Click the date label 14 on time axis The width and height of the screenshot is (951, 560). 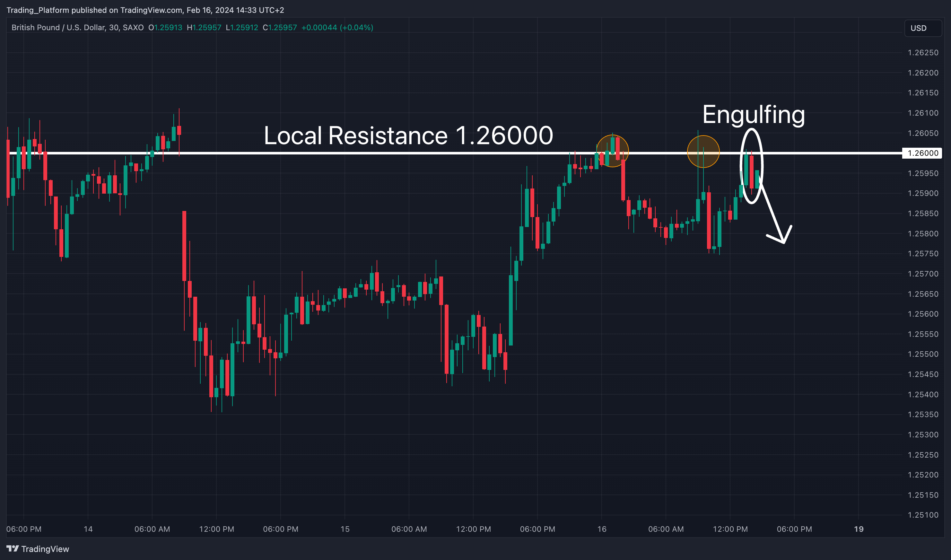pos(88,529)
